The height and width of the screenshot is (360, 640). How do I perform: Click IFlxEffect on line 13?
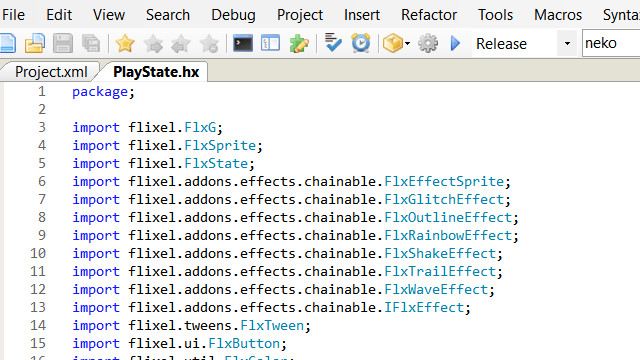(x=424, y=307)
